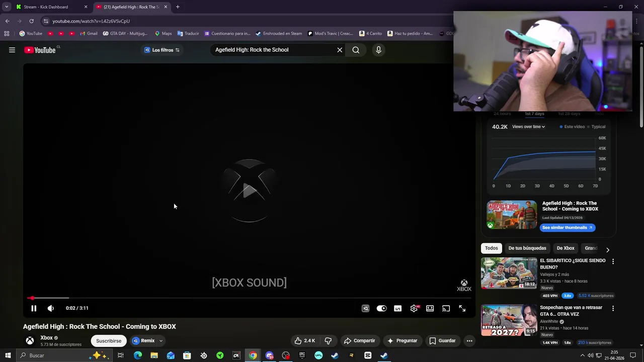Like the video with 2.4 K likes
The image size is (644, 362).
tap(305, 341)
